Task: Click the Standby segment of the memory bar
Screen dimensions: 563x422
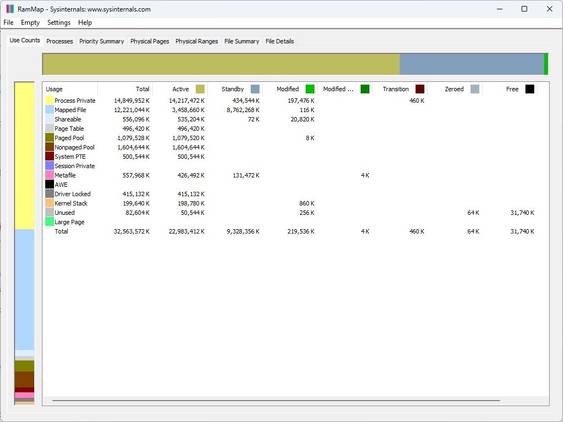Action: tap(472, 64)
